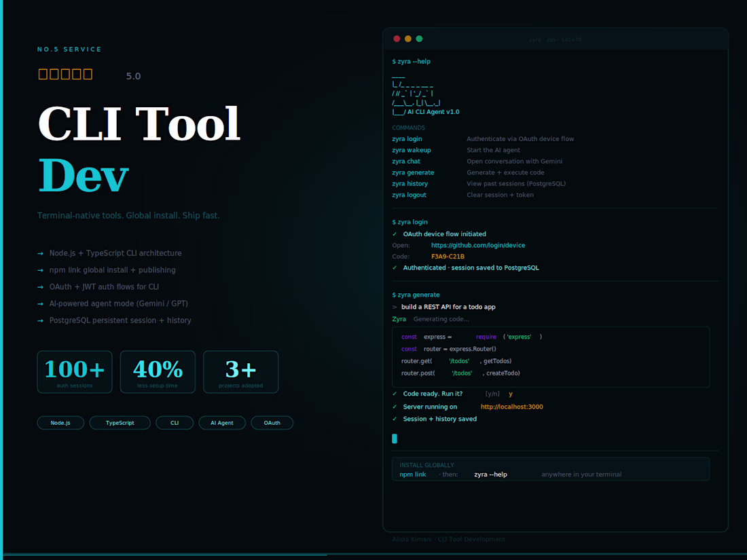Click the yellow minimize dot in terminal header

coord(408,39)
